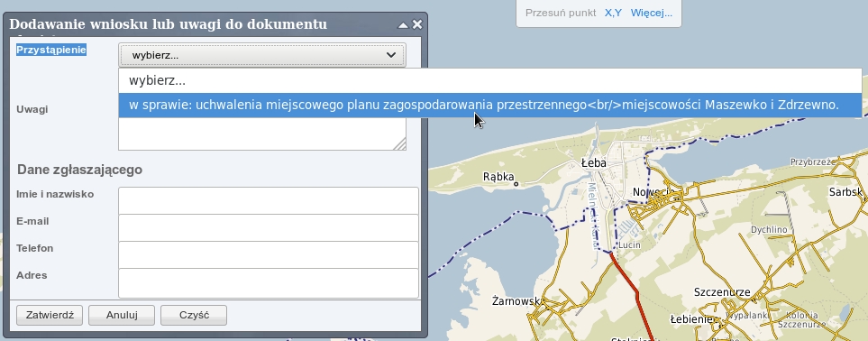Click the Przybrzeże label on map

click(813, 161)
